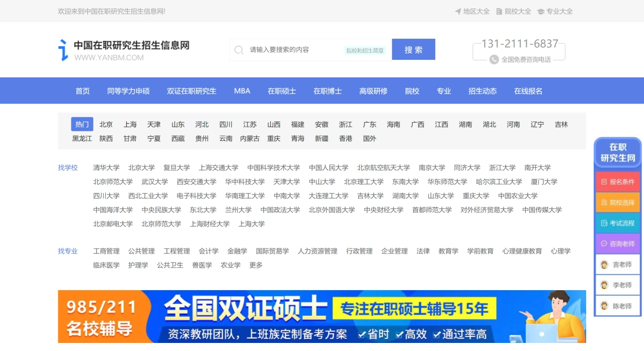Open the 在职博士 navigation item
Screen dimensions: 644x351
[328, 91]
